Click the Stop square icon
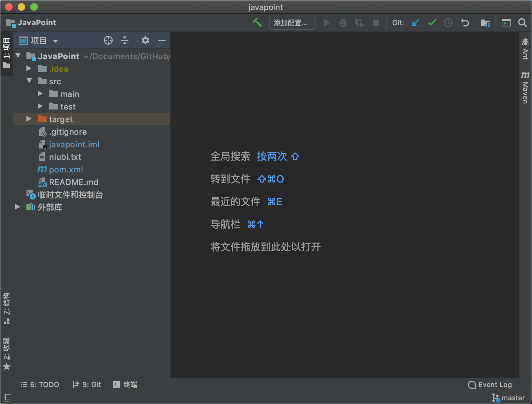The width and height of the screenshot is (532, 404). click(376, 23)
